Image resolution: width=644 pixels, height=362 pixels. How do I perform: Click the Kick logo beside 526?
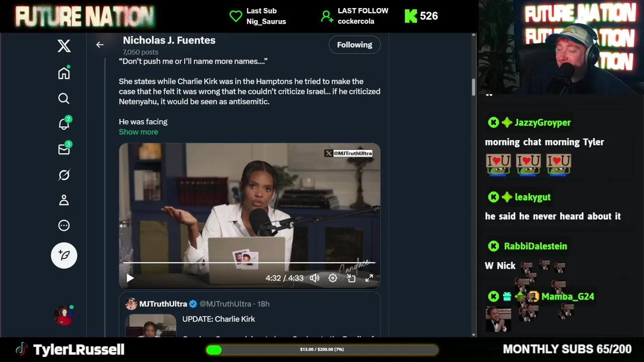tap(411, 16)
